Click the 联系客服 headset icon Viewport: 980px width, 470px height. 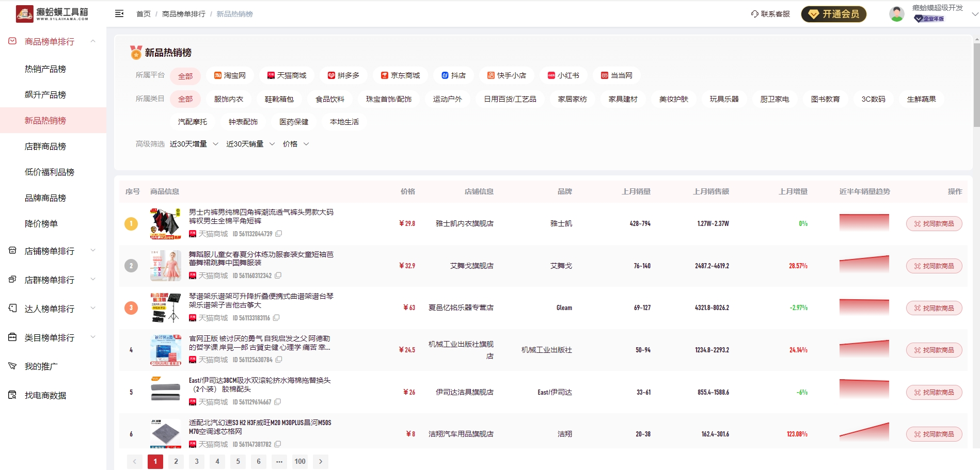coord(754,14)
